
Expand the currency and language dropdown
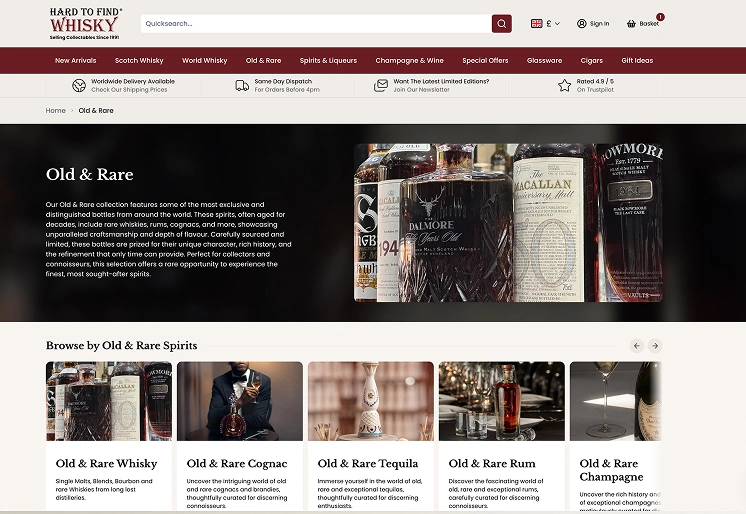[546, 23]
